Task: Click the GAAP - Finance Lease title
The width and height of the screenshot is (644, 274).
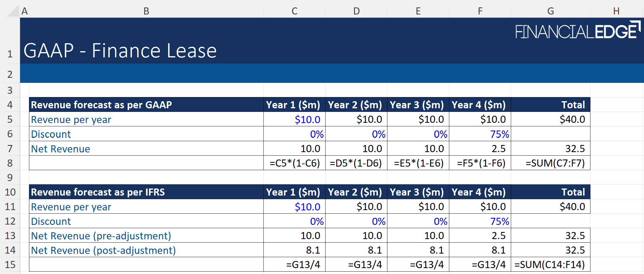Action: (120, 51)
